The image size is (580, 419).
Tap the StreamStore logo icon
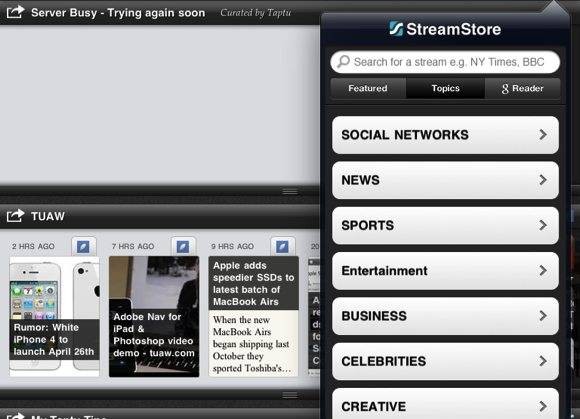(x=396, y=29)
